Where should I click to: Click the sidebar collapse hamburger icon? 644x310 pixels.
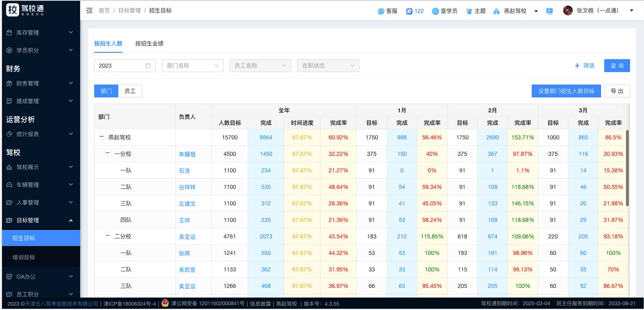click(x=89, y=11)
